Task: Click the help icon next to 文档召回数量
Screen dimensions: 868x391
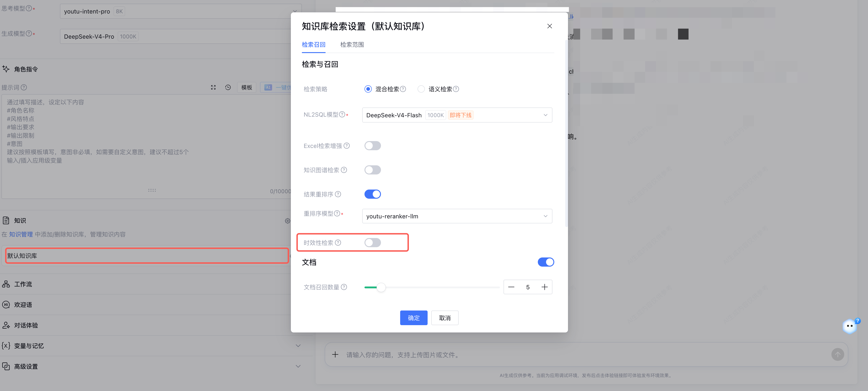Action: pos(344,287)
